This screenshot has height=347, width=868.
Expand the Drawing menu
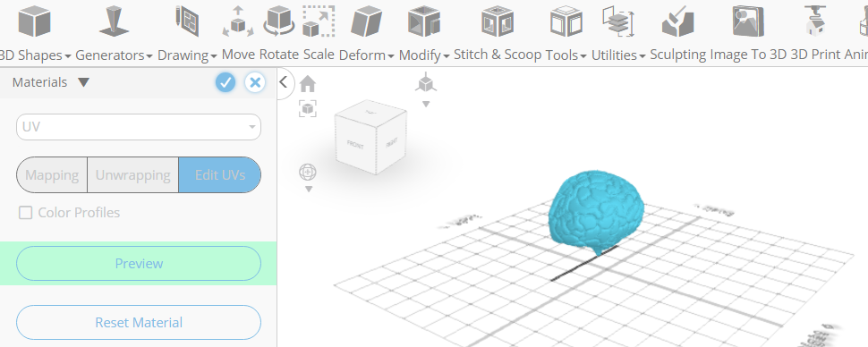(x=214, y=56)
